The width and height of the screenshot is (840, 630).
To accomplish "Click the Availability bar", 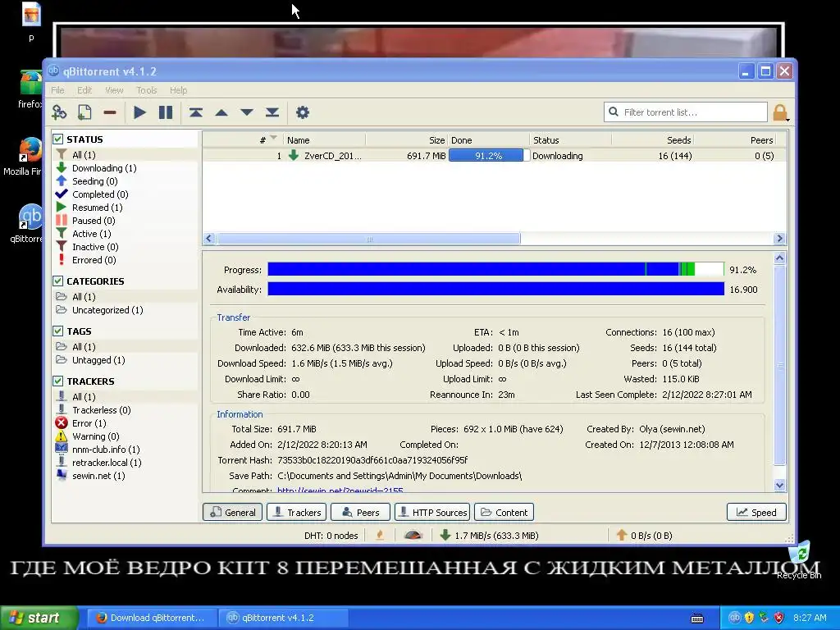I will pos(495,290).
